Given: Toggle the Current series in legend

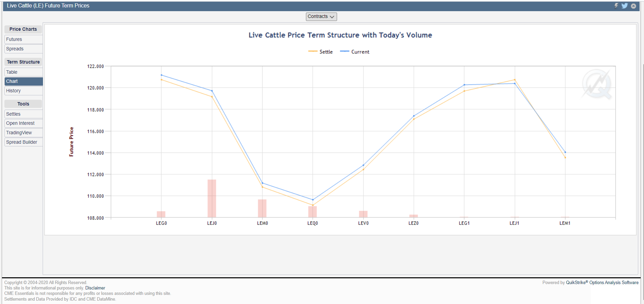Looking at the screenshot, I should (x=355, y=52).
